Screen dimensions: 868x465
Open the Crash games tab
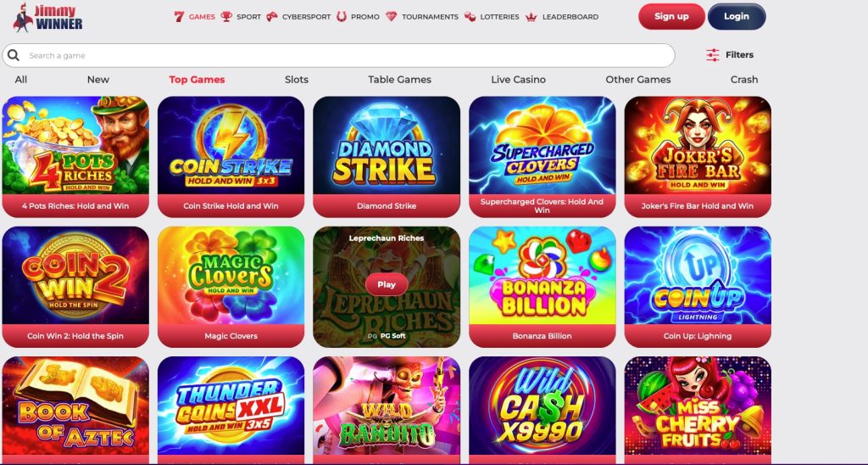[x=744, y=79]
